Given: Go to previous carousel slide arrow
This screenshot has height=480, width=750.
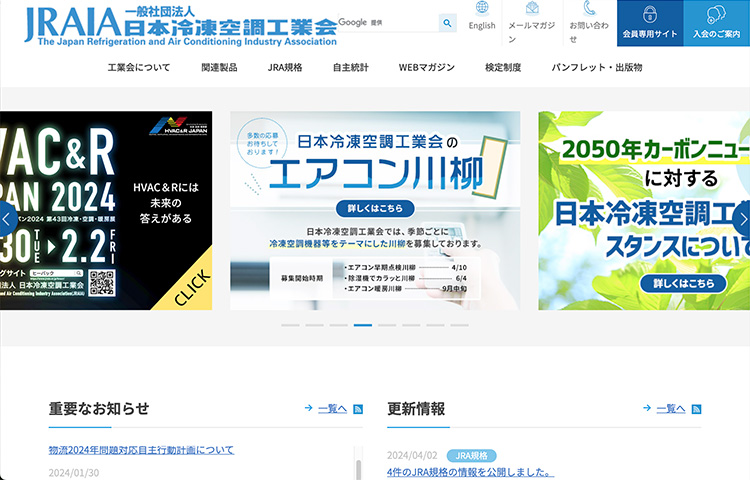Looking at the screenshot, I should pyautogui.click(x=7, y=219).
